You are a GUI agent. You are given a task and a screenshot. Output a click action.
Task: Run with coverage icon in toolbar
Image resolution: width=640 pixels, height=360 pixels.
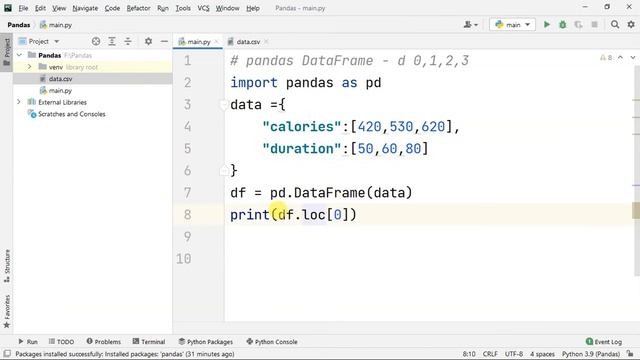pos(578,25)
